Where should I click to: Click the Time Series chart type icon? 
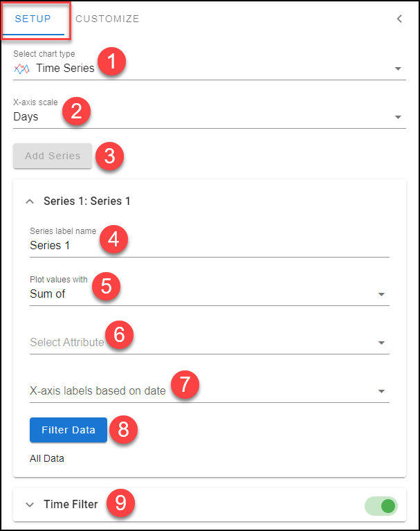pyautogui.click(x=21, y=69)
